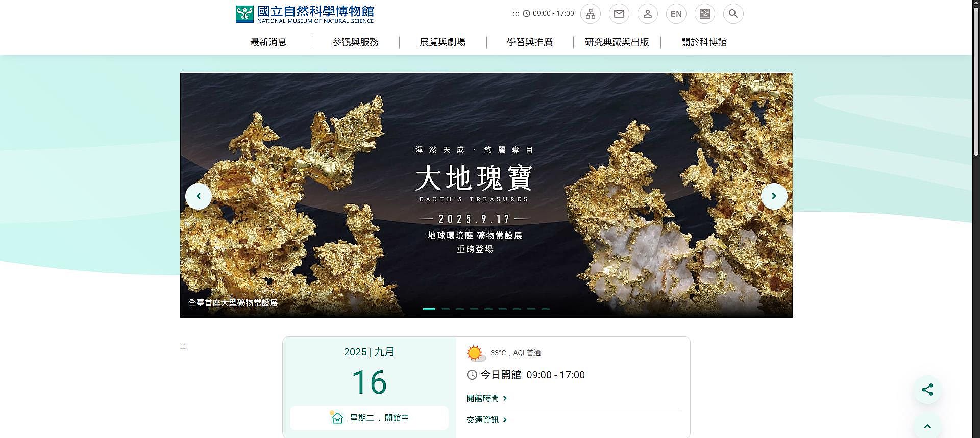
Task: Click the museum logo image
Action: coord(305,14)
